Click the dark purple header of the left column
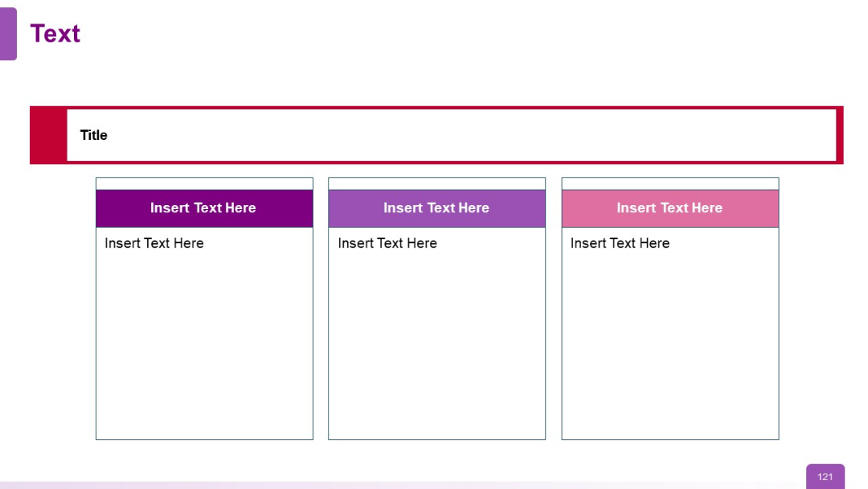868x489 pixels. pyautogui.click(x=204, y=208)
